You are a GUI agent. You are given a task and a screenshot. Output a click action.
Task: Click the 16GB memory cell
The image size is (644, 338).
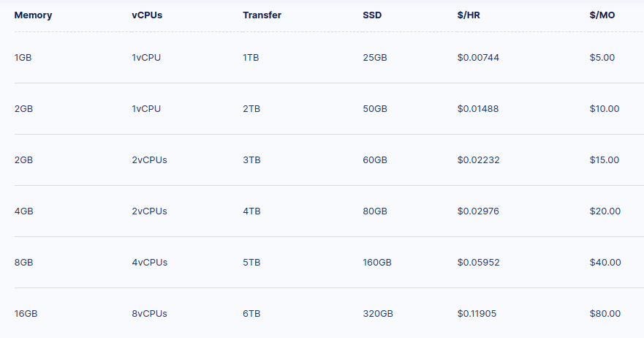pos(26,313)
